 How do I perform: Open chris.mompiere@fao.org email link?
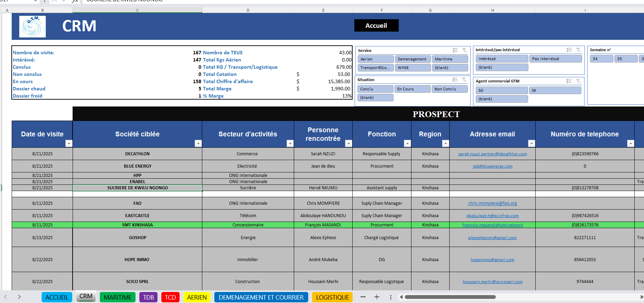(492, 203)
